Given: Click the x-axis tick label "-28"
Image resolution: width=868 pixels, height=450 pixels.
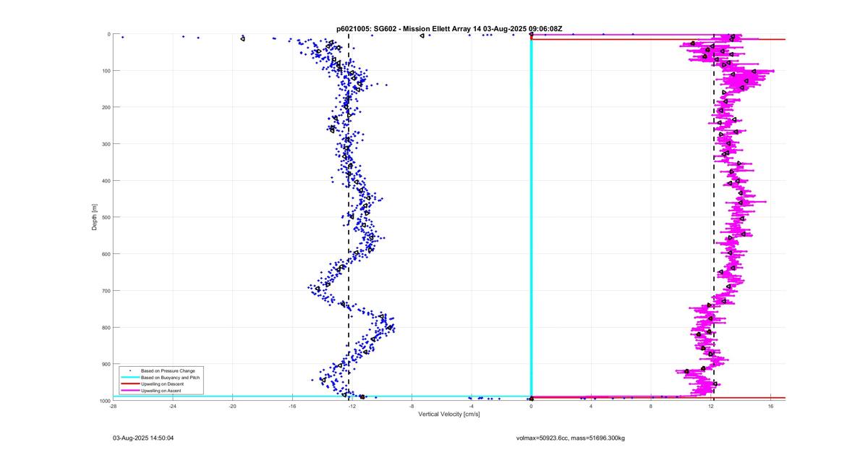Looking at the screenshot, I should [113, 407].
